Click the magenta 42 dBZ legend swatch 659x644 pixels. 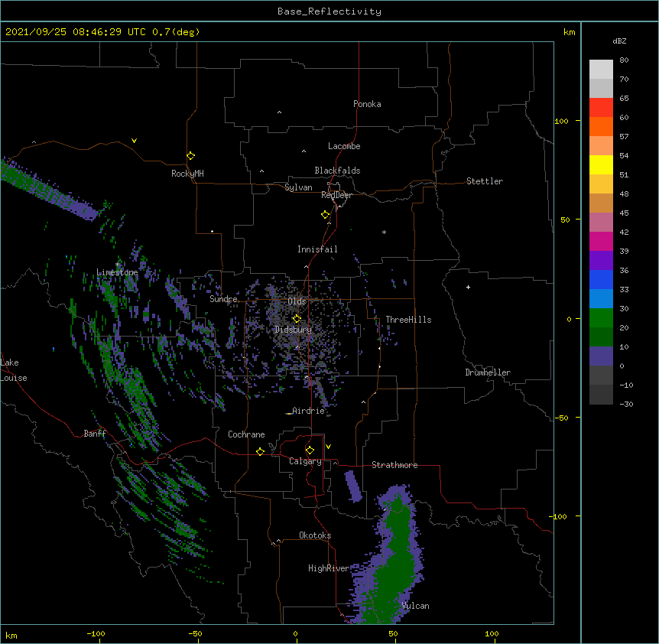pyautogui.click(x=601, y=241)
